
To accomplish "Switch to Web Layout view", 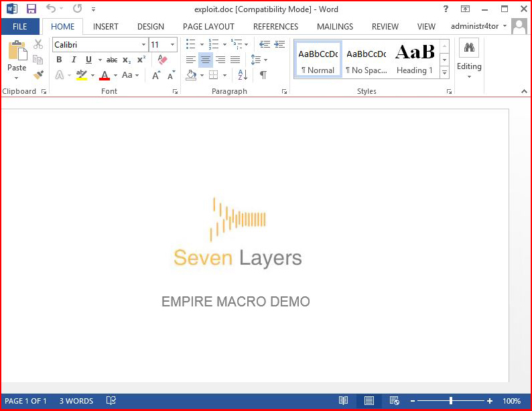I will 394,401.
